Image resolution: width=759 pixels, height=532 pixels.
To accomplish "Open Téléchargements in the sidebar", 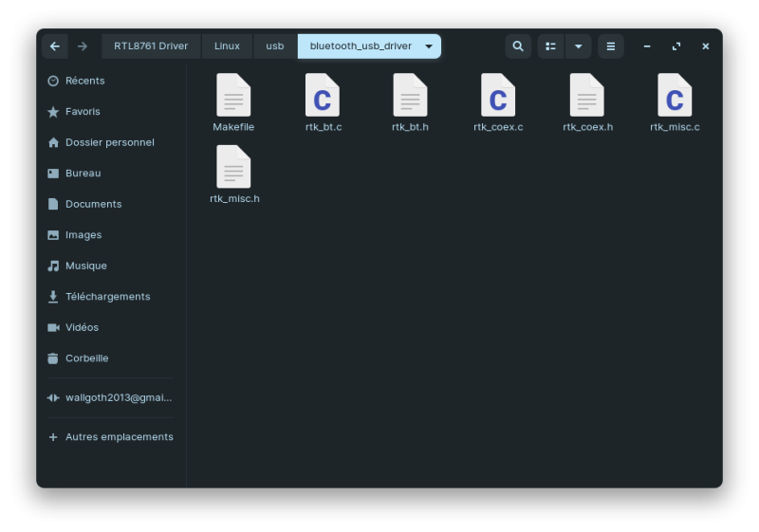I will (x=107, y=297).
